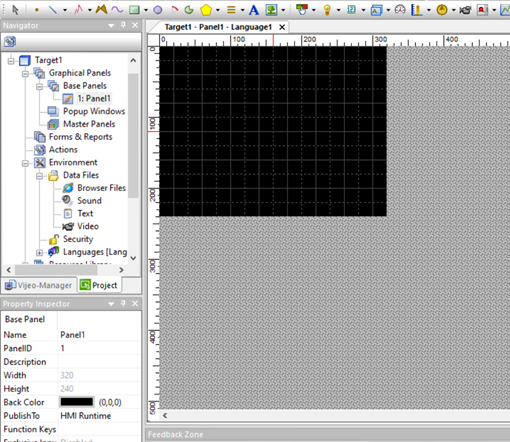Click the Navigator tree scroll down arrow
The height and width of the screenshot is (442, 510).
coord(133,258)
